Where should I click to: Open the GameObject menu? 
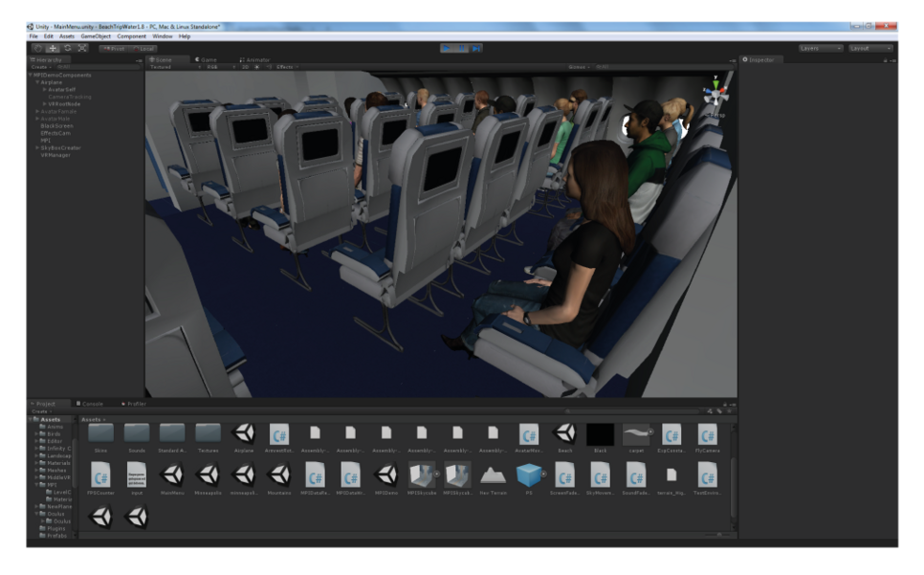96,36
